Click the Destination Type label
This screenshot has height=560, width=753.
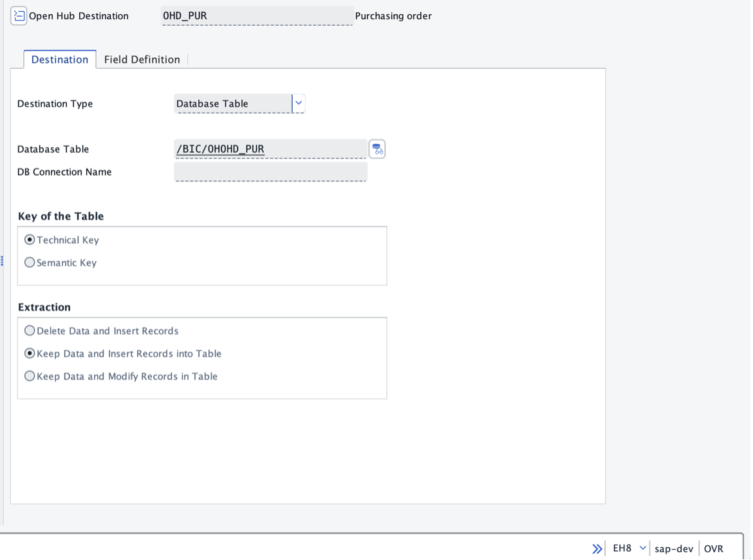click(55, 104)
